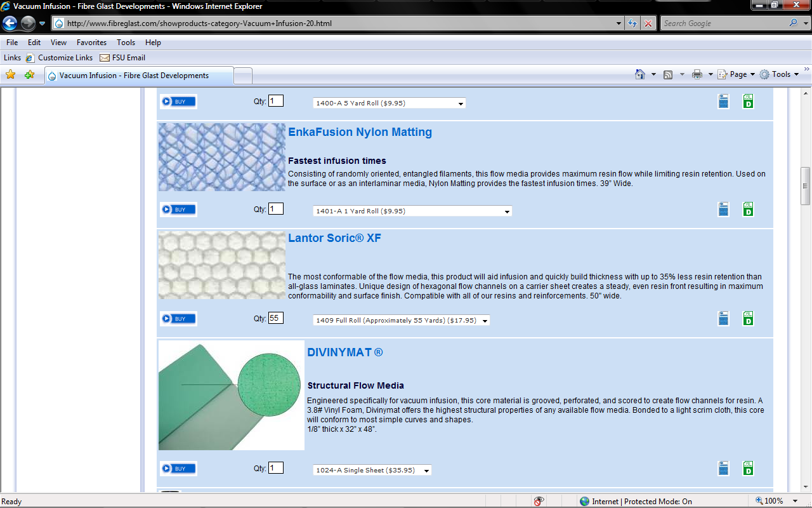Open the RSS feeds icon
This screenshot has width=812, height=508.
tap(668, 74)
